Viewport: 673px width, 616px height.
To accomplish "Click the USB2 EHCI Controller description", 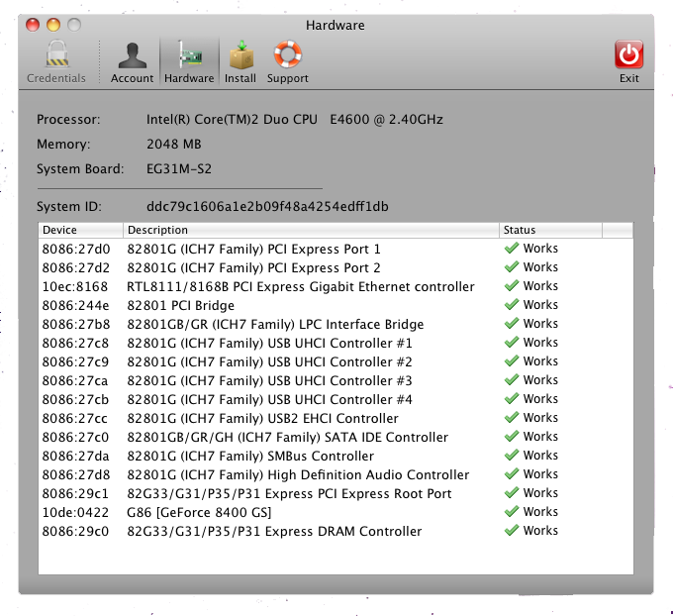I will click(262, 418).
